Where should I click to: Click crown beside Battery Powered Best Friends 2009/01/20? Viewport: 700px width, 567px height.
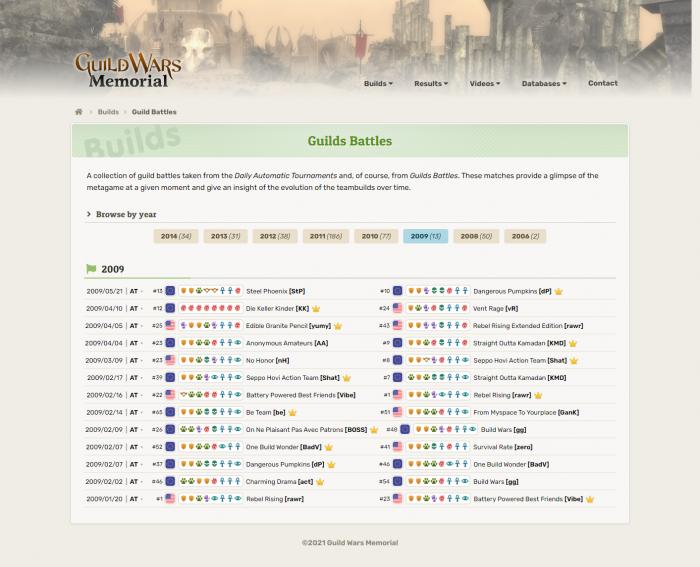pos(590,499)
